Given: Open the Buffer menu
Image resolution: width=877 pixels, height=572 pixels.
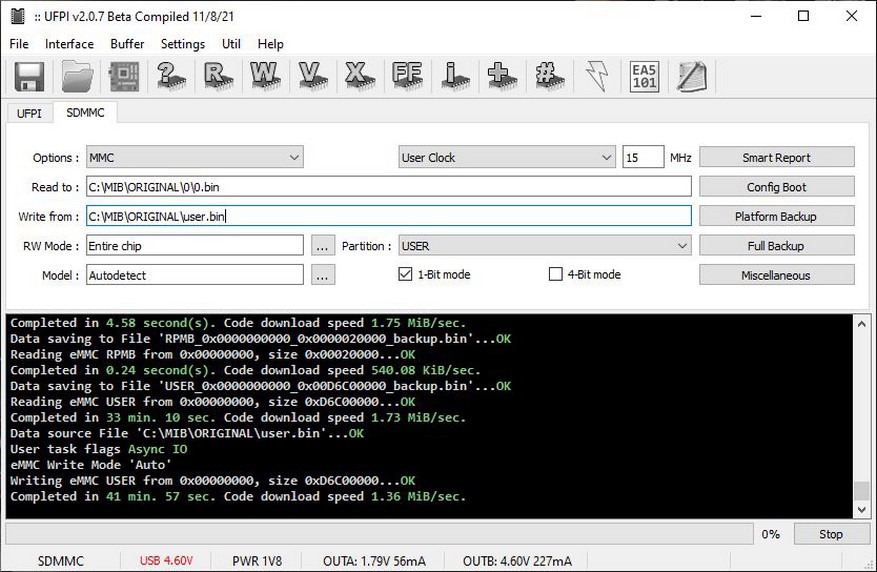Looking at the screenshot, I should coord(127,44).
